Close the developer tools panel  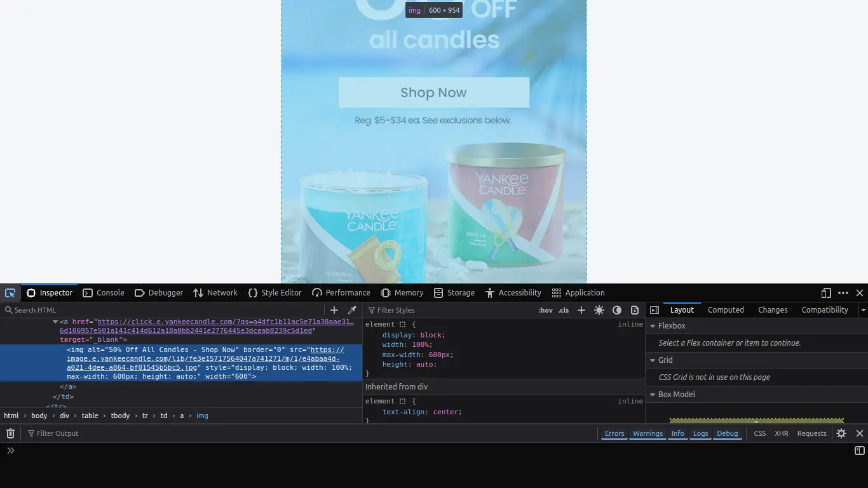[860, 293]
